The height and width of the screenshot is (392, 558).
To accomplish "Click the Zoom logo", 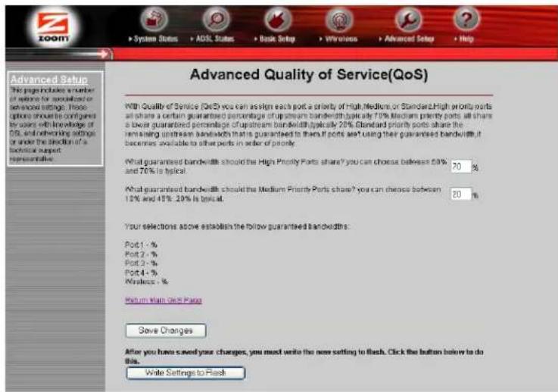I will pos(54,26).
